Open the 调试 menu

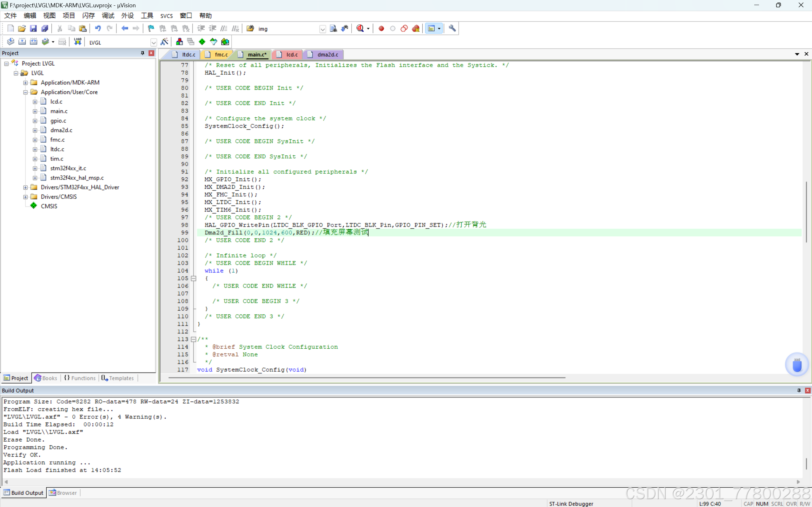pos(108,16)
